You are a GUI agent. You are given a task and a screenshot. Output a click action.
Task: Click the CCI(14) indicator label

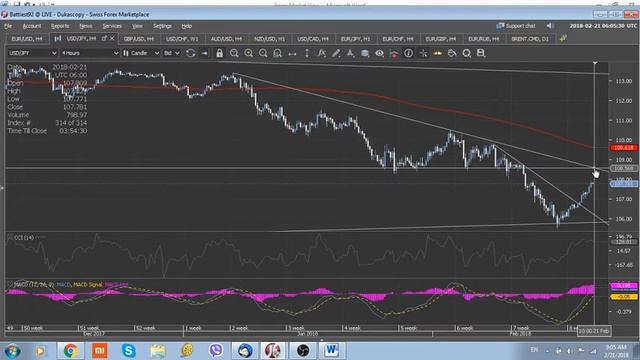point(23,238)
